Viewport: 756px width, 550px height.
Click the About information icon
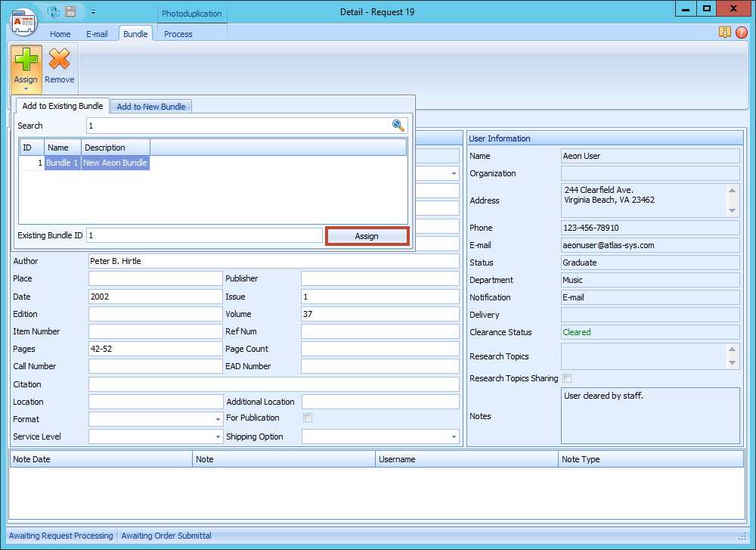click(x=725, y=33)
